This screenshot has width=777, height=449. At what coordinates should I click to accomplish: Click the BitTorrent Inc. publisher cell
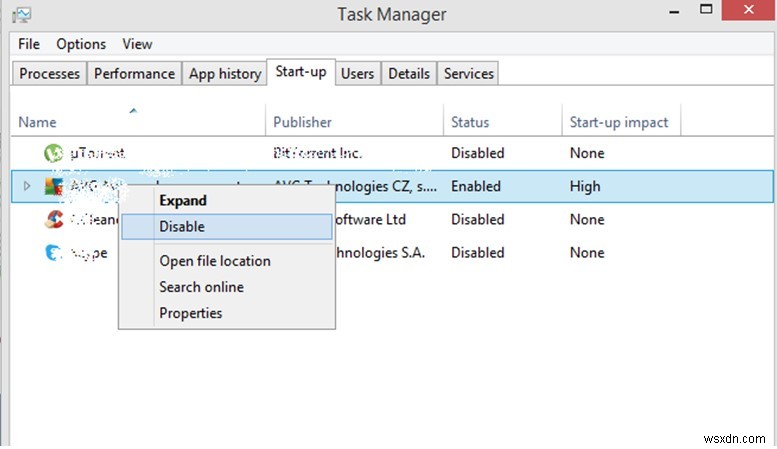click(317, 153)
